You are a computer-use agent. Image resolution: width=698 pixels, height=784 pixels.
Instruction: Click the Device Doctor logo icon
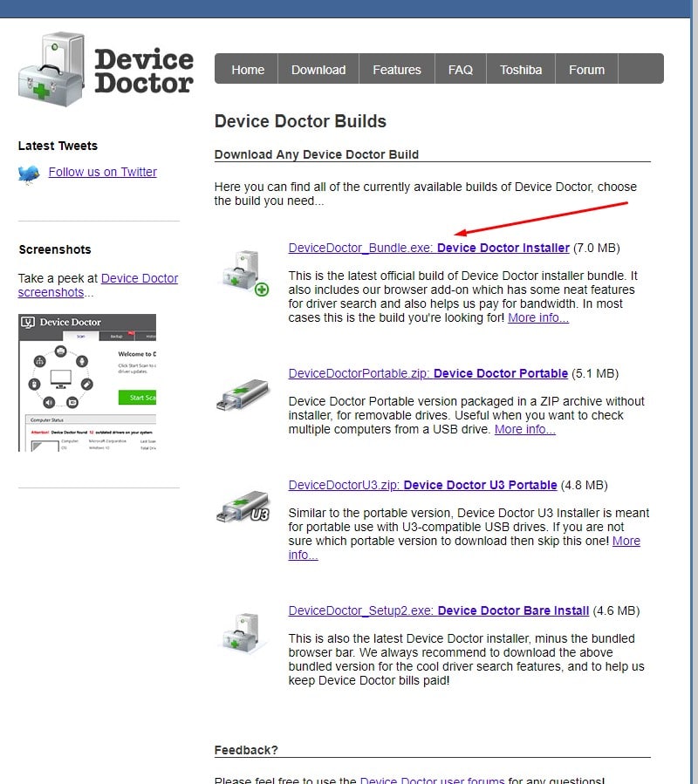pyautogui.click(x=52, y=70)
